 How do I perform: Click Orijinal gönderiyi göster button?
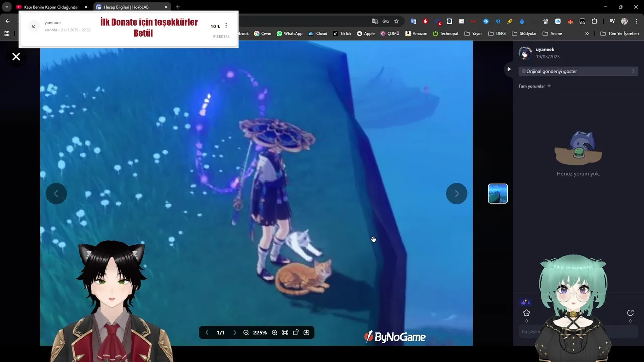[x=579, y=71]
